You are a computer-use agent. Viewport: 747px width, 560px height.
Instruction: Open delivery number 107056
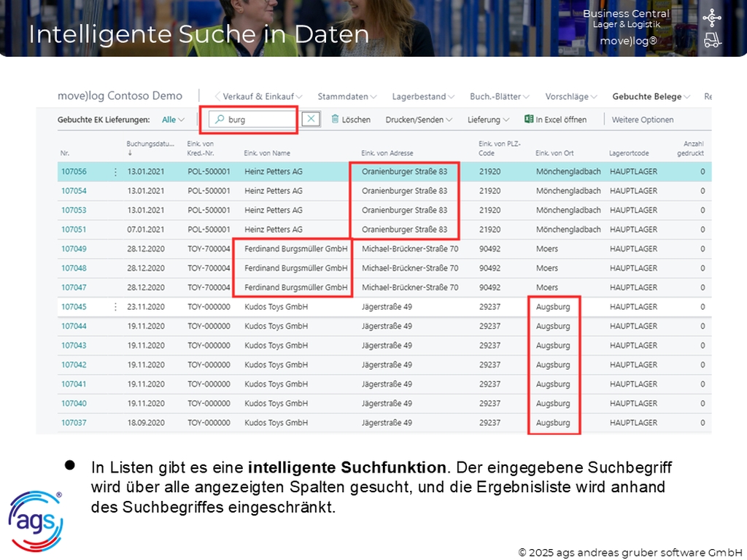(74, 172)
